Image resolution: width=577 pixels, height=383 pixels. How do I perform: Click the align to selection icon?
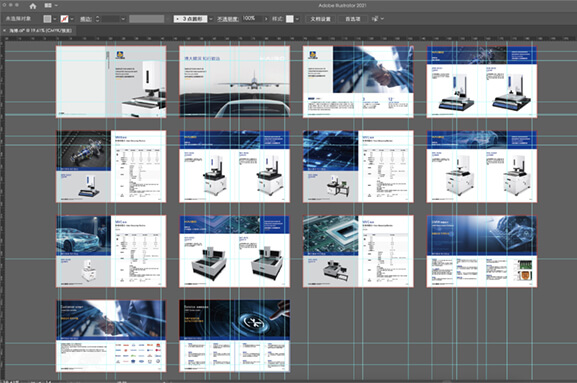pyautogui.click(x=375, y=19)
